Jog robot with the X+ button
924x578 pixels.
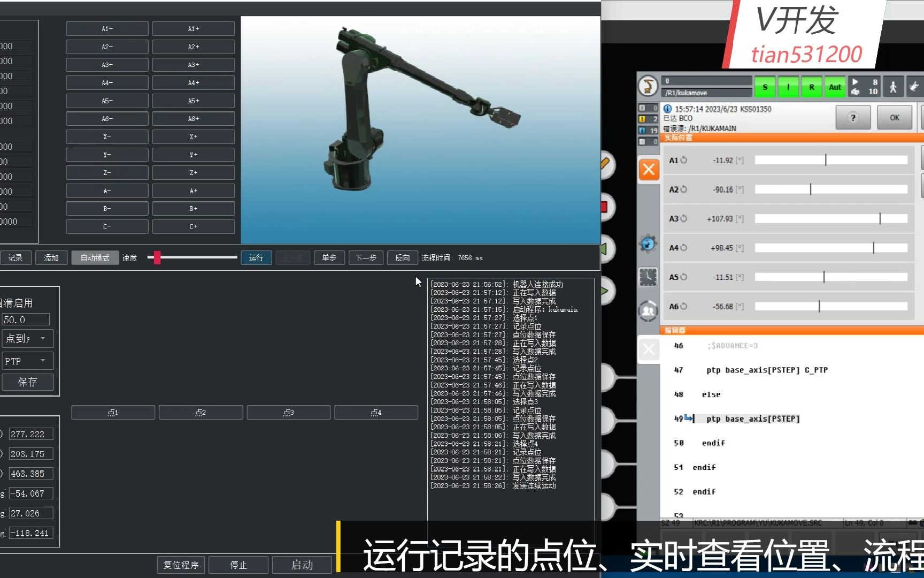coord(194,137)
